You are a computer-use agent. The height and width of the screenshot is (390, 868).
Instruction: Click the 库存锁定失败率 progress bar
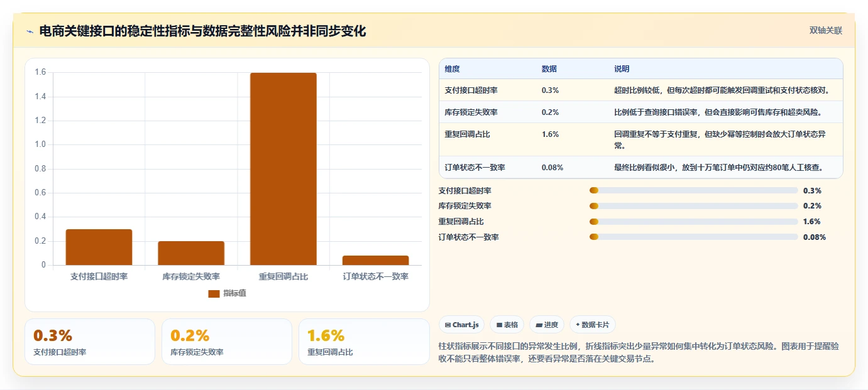point(694,206)
